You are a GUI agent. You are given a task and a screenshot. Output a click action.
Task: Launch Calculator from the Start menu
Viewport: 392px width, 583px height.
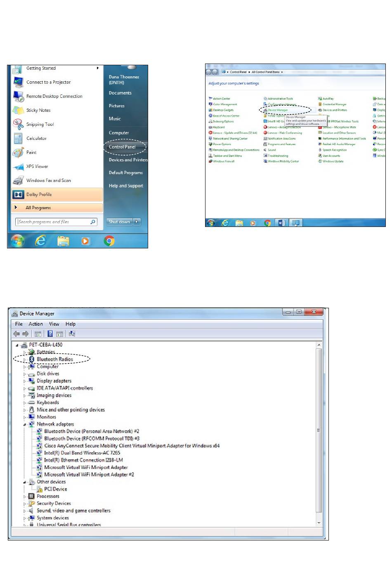[36, 138]
